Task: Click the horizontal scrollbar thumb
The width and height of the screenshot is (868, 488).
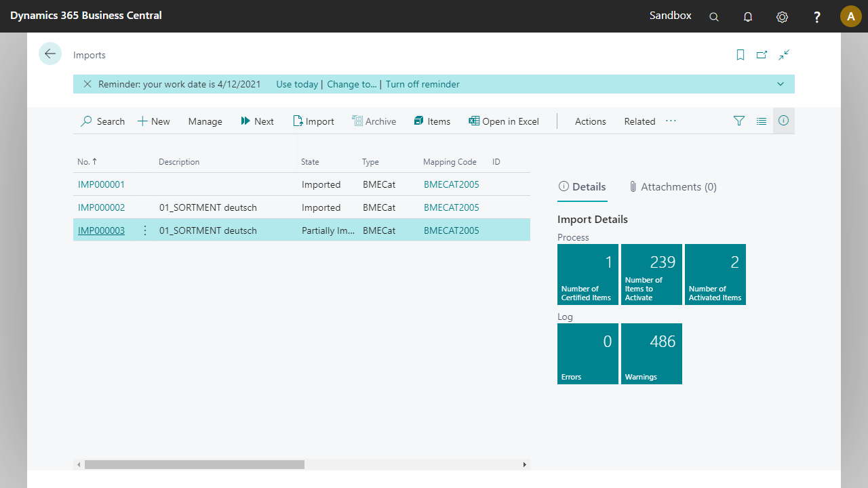Action: point(195,465)
